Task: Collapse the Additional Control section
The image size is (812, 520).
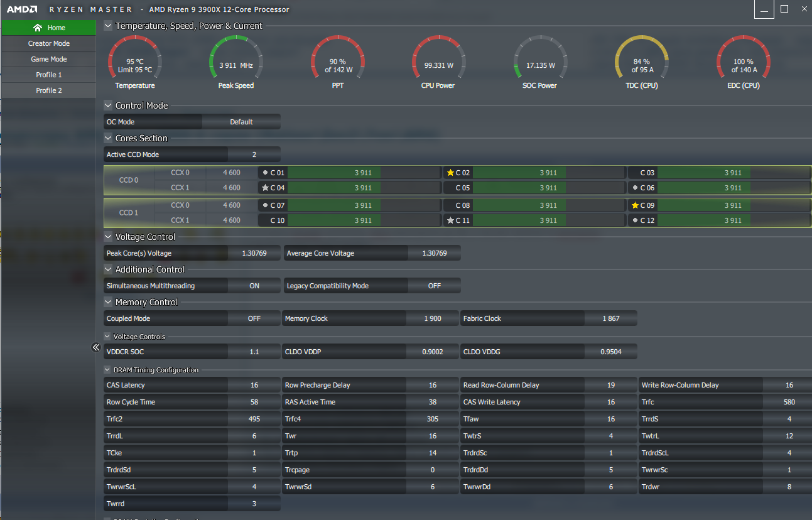Action: pos(108,269)
